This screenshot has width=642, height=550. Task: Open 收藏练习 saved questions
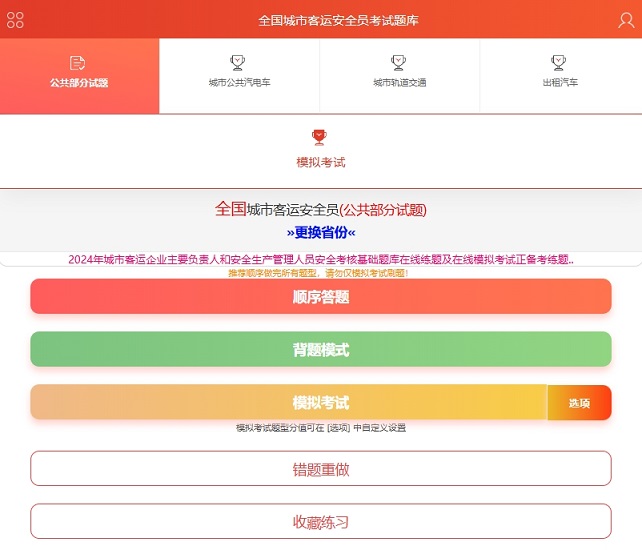click(x=321, y=521)
